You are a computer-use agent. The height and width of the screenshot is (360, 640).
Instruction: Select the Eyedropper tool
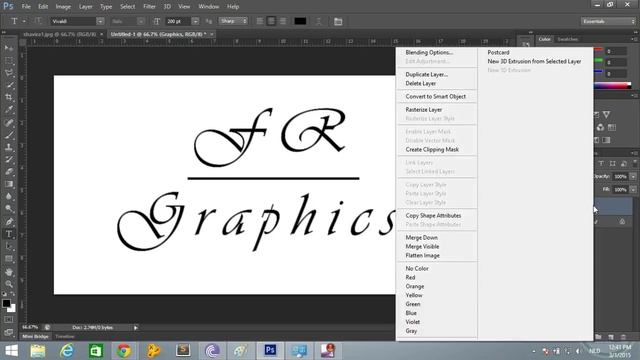pos(9,110)
